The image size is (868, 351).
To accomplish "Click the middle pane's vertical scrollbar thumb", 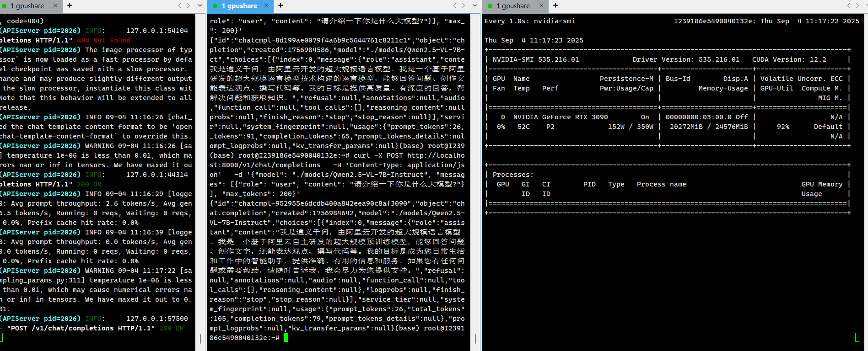I will click(x=475, y=339).
